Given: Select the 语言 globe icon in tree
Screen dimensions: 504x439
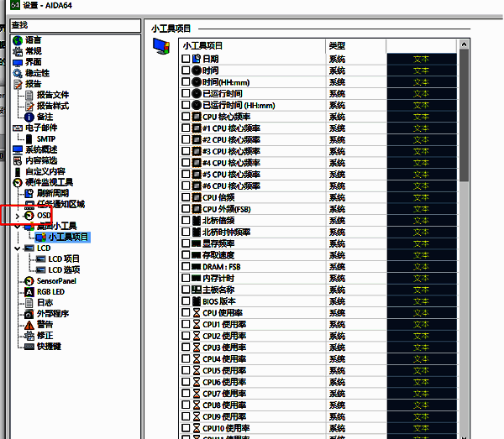Looking at the screenshot, I should point(18,39).
